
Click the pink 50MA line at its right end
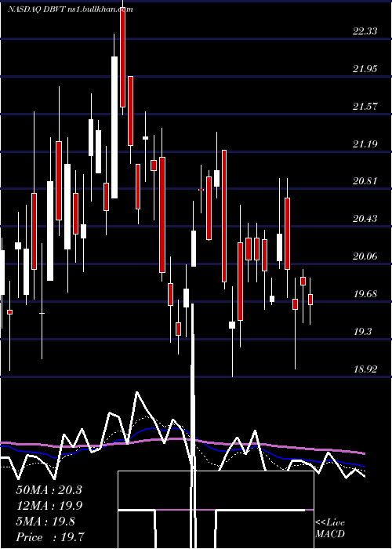tap(363, 453)
